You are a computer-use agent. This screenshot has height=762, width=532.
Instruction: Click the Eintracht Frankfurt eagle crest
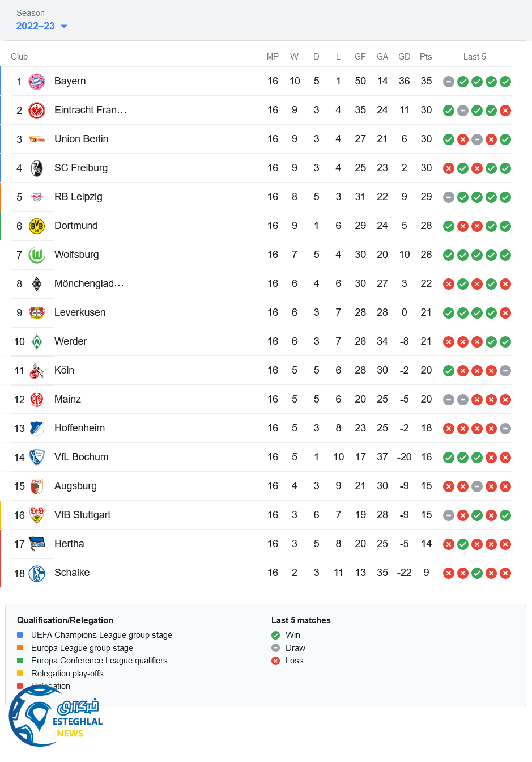click(37, 111)
